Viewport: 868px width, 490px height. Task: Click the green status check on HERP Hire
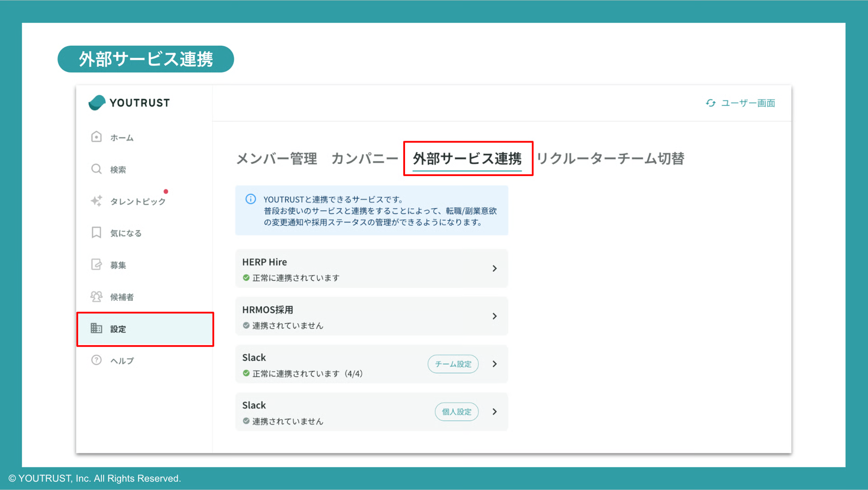246,278
